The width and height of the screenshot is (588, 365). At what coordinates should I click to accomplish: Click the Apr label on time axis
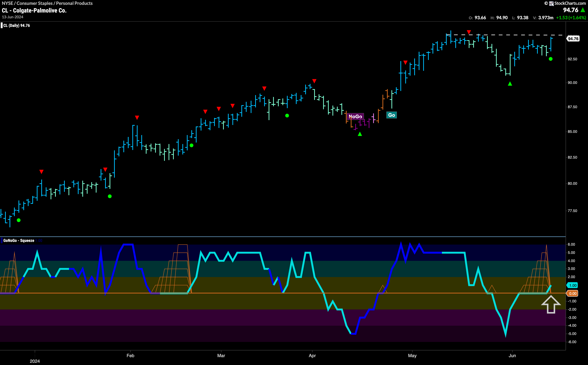click(312, 356)
